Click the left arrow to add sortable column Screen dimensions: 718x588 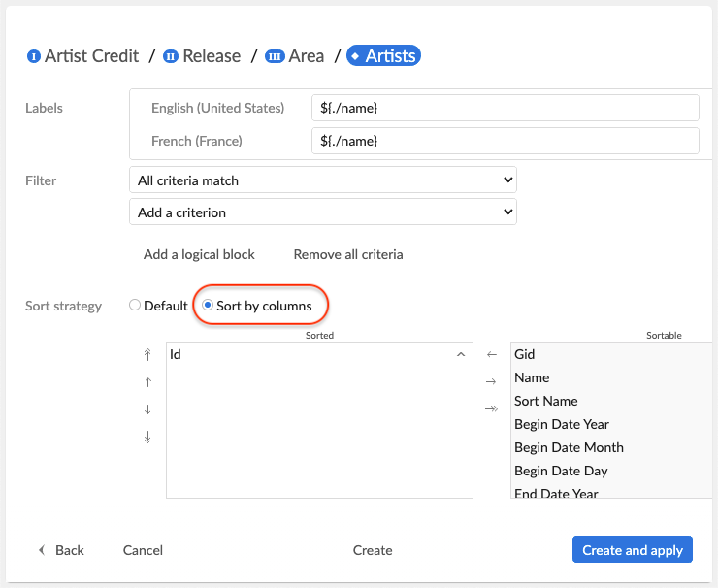(492, 355)
